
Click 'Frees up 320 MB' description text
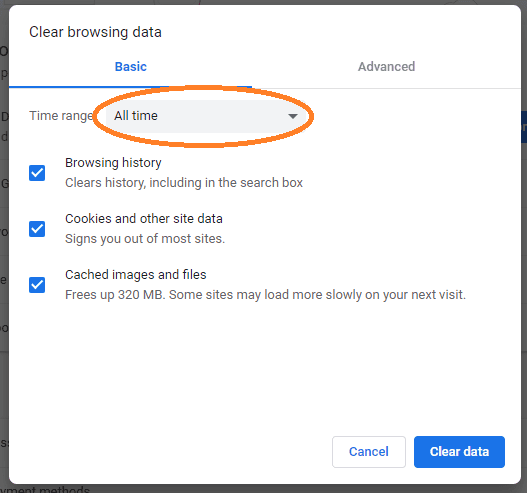[266, 295]
